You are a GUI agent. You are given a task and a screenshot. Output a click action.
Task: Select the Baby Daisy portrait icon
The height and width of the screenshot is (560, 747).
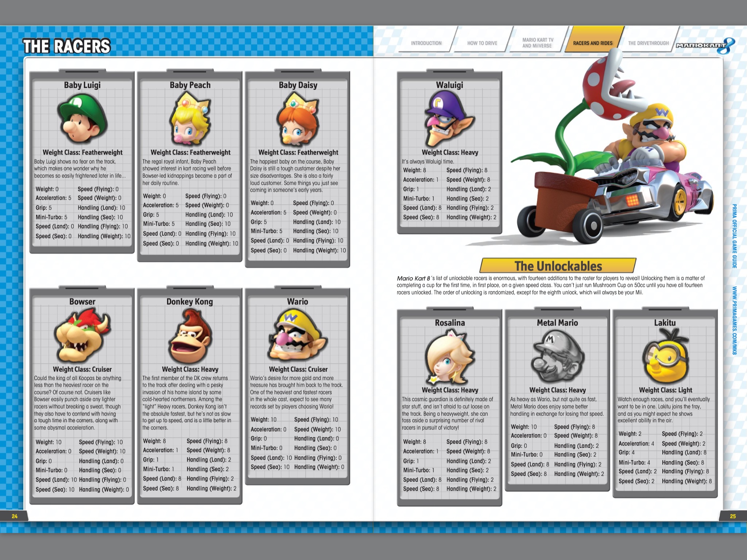coord(298,119)
